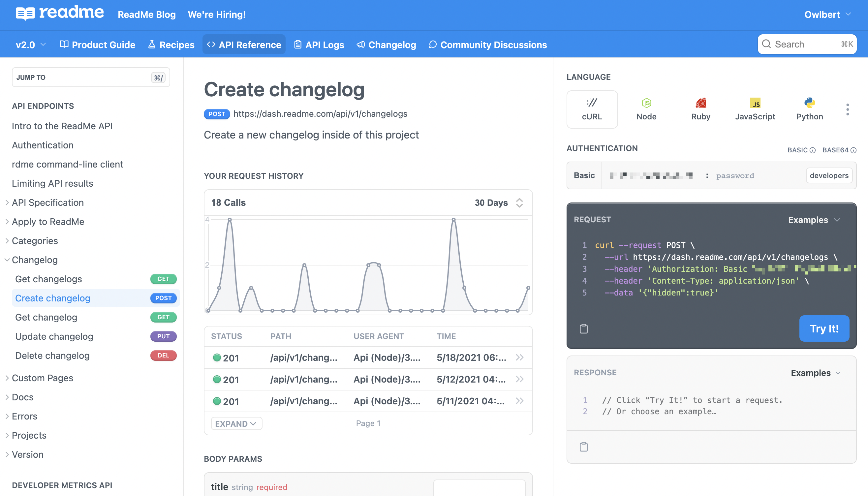The width and height of the screenshot is (868, 496).
Task: Toggle the BASE64 auth info option
Action: pyautogui.click(x=839, y=150)
